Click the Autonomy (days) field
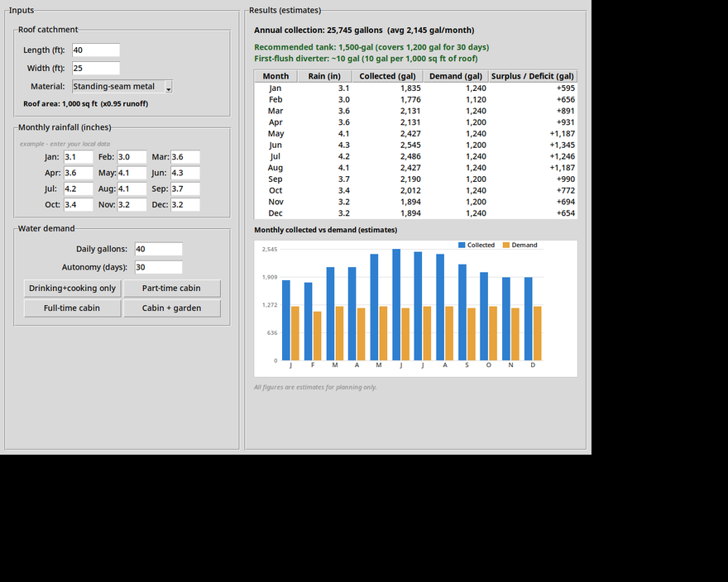This screenshot has width=728, height=582. click(x=159, y=267)
